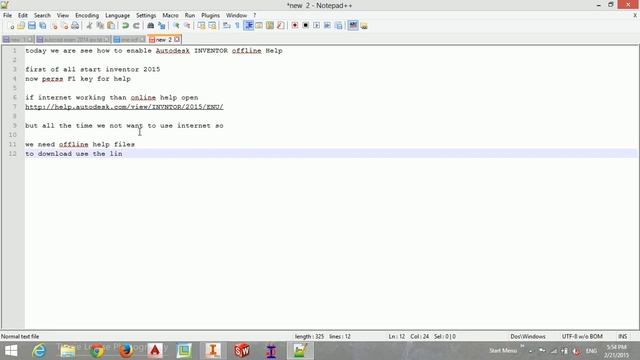This screenshot has width=640, height=360.
Task: Click the 'Ln : 12' status bar entry
Action: pyautogui.click(x=396, y=337)
